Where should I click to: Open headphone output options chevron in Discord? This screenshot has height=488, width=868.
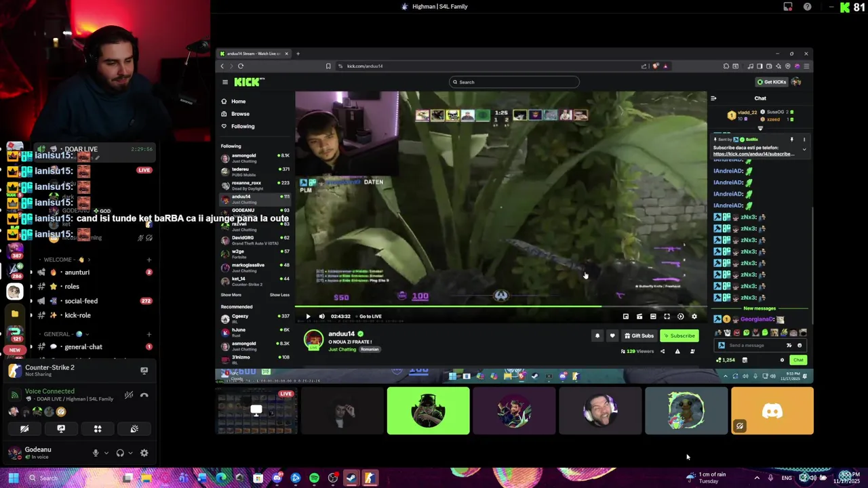click(130, 453)
